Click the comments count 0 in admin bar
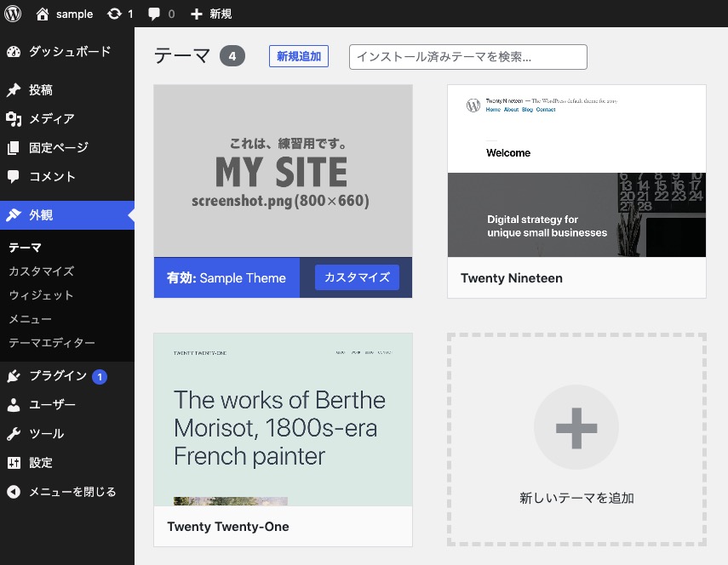This screenshot has width=728, height=565. [x=171, y=14]
